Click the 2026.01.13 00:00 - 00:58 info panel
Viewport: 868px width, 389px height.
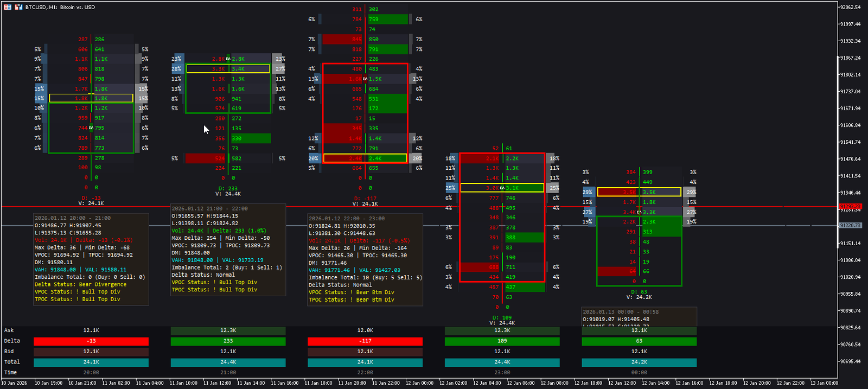pos(639,316)
